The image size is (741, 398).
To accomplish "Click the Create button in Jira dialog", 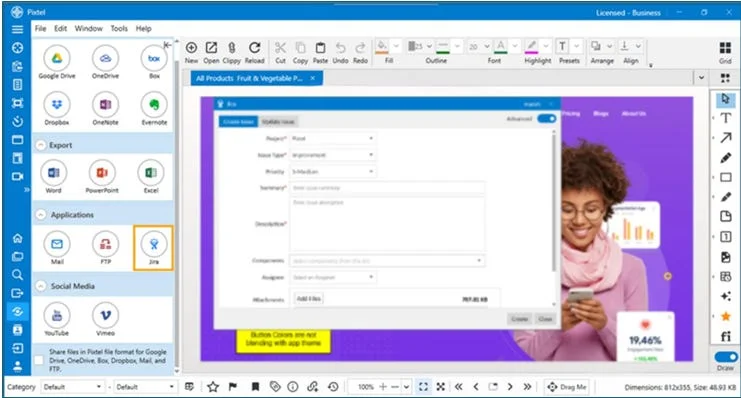I will pyautogui.click(x=519, y=319).
